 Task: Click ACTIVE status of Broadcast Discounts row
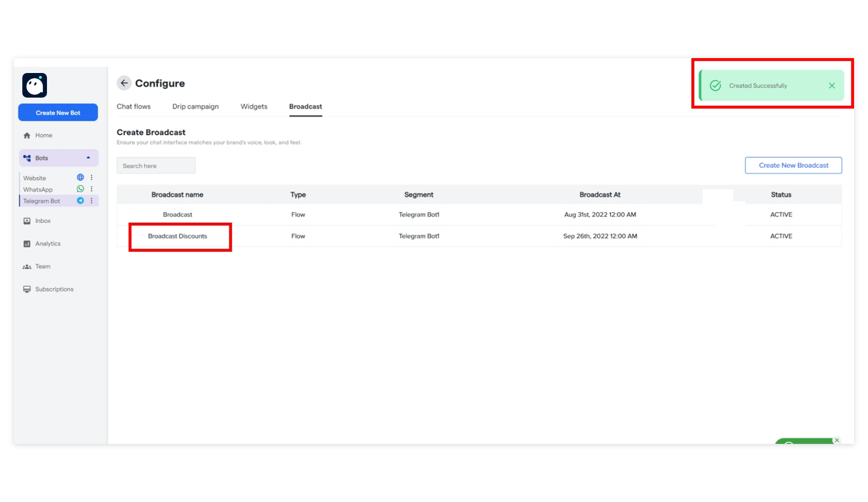tap(781, 236)
